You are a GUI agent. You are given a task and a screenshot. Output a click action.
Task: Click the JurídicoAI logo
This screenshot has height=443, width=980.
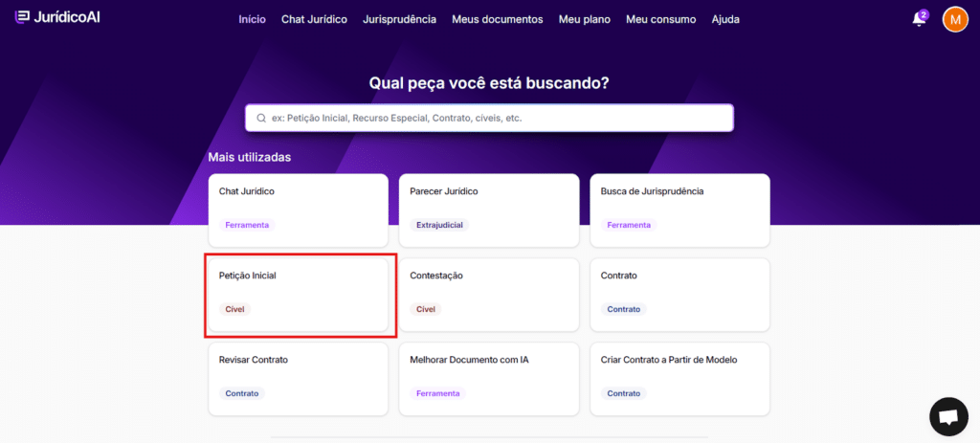58,19
